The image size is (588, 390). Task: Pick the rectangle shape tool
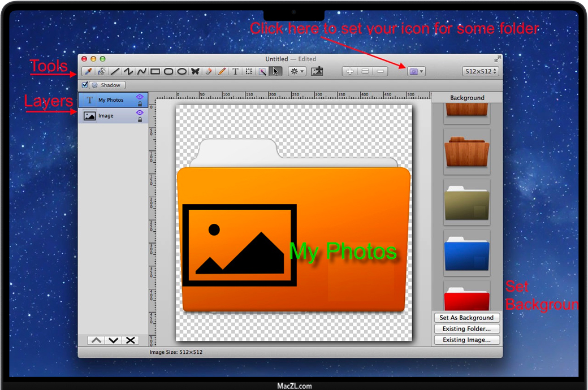(x=155, y=71)
